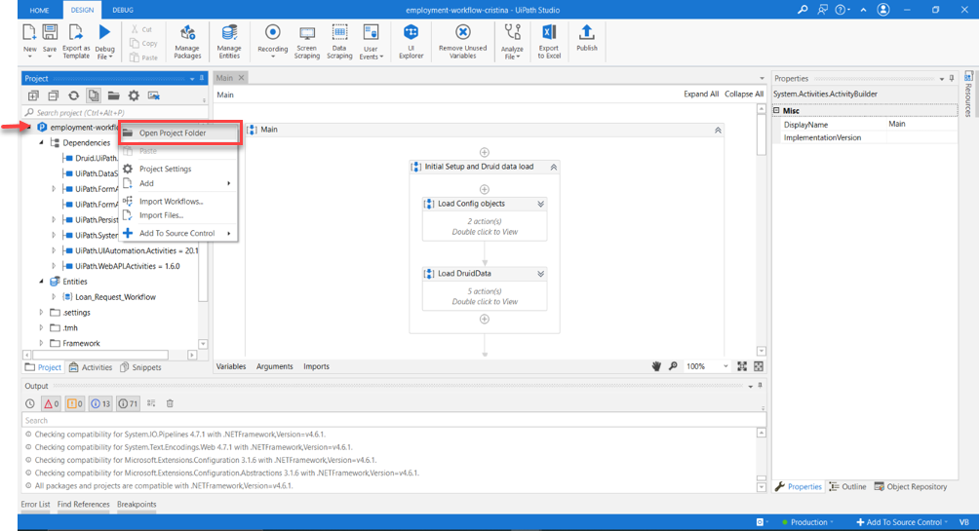
Task: Click the file explorer folder icon in Project toolbar
Action: (x=114, y=95)
